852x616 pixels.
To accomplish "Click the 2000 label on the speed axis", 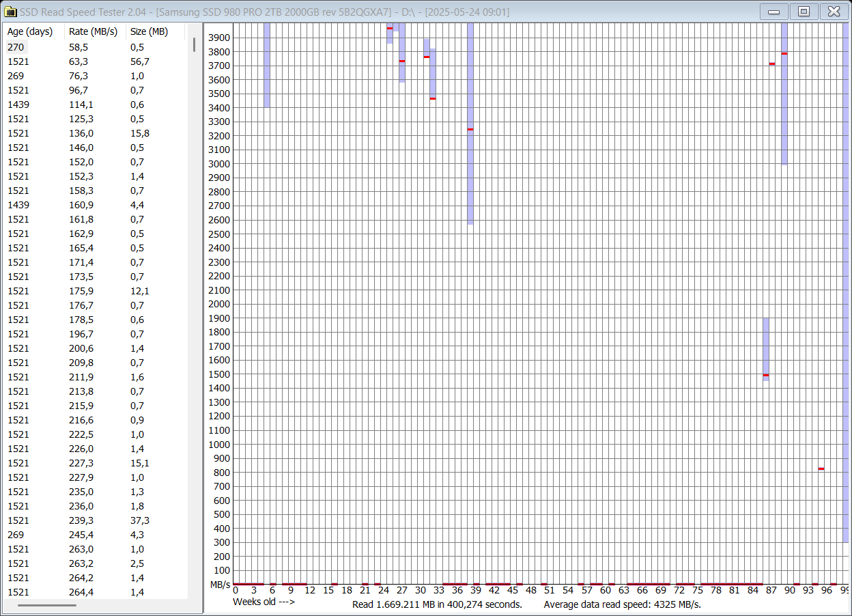I will (219, 304).
